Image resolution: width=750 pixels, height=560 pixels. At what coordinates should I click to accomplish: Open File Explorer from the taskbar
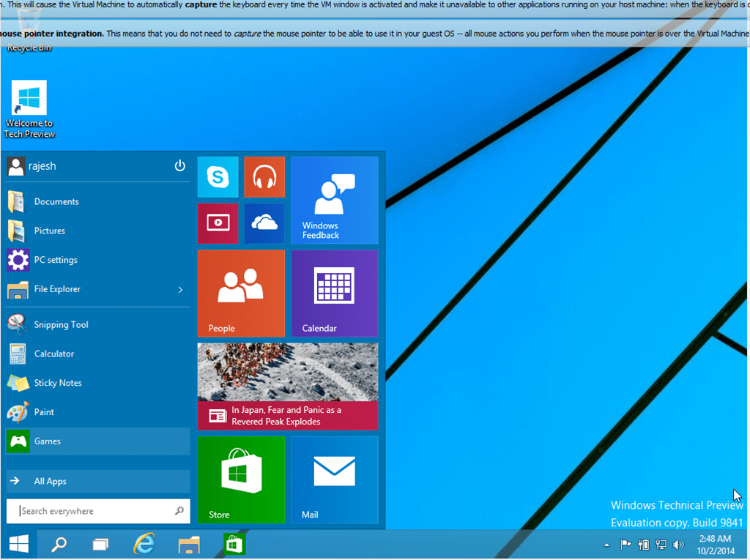(x=189, y=544)
